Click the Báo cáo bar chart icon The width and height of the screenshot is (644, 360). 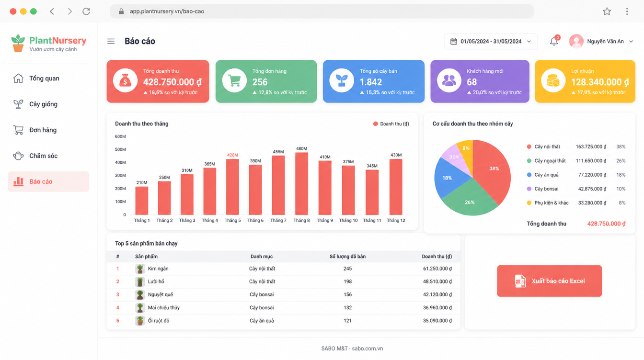pos(18,181)
